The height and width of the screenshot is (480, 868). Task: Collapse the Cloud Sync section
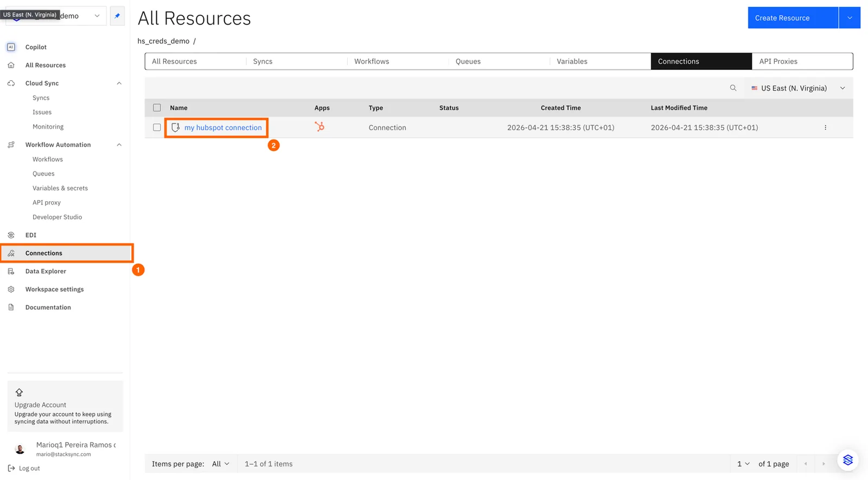pyautogui.click(x=119, y=83)
